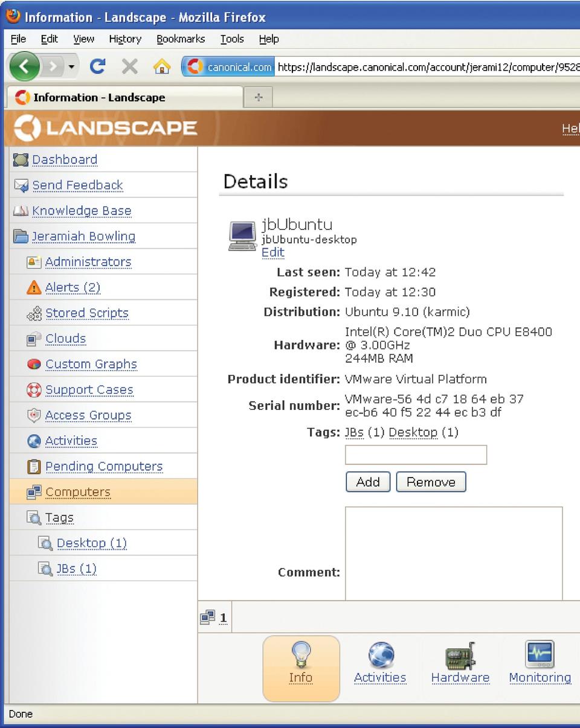580x728 pixels.
Task: Open the Bookmarks menu
Action: 181,39
